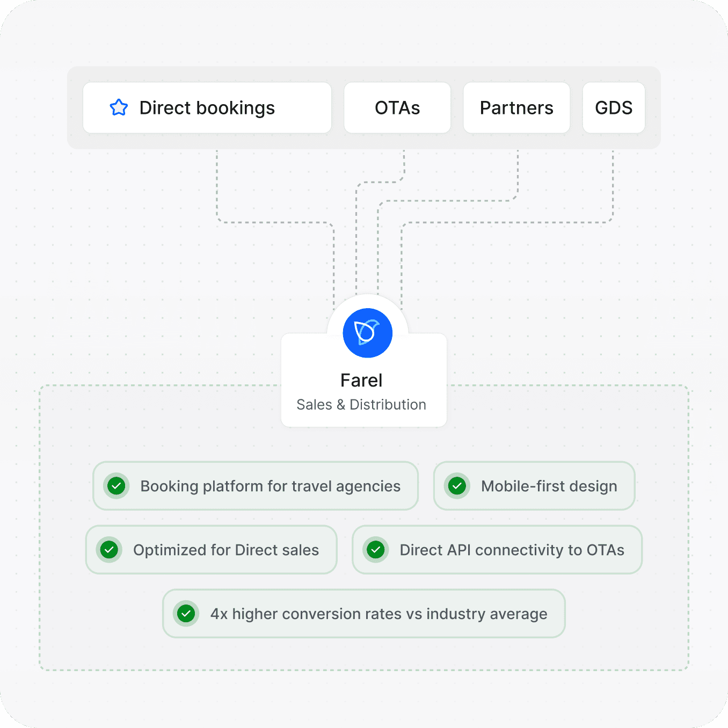The width and height of the screenshot is (728, 728).
Task: Click the star icon beside Direct bookings
Action: click(119, 107)
